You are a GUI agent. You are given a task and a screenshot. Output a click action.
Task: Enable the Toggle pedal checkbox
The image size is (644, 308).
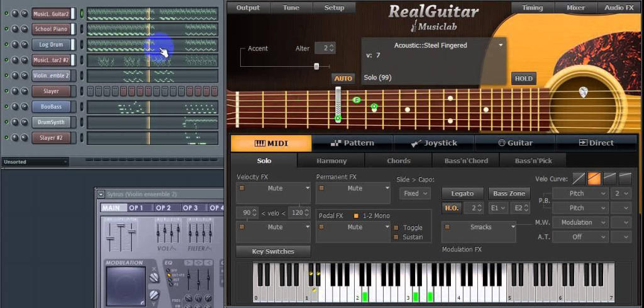tap(396, 228)
